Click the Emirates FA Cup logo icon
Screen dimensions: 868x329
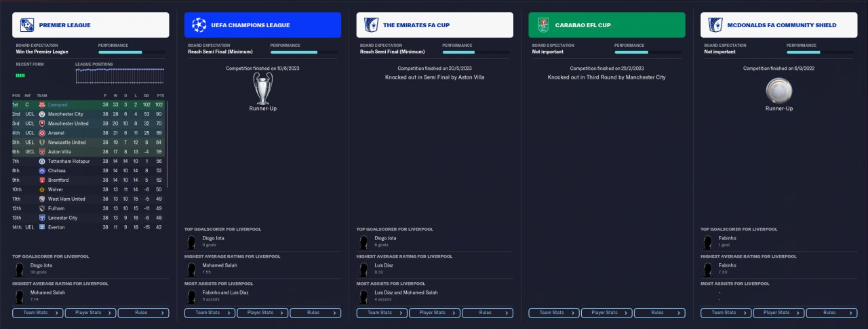click(x=372, y=25)
